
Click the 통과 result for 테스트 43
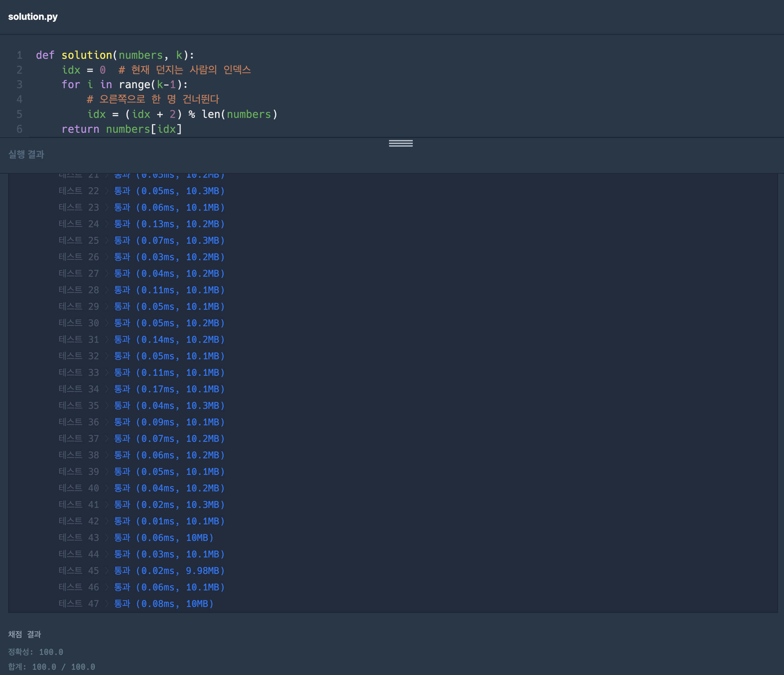click(122, 538)
